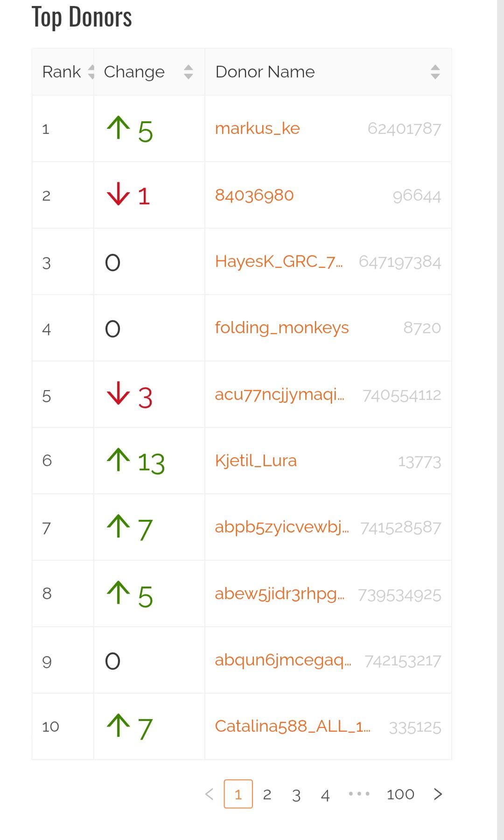Click green up arrow beside Kjetil_Lura
The width and height of the screenshot is (504, 840).
click(119, 460)
